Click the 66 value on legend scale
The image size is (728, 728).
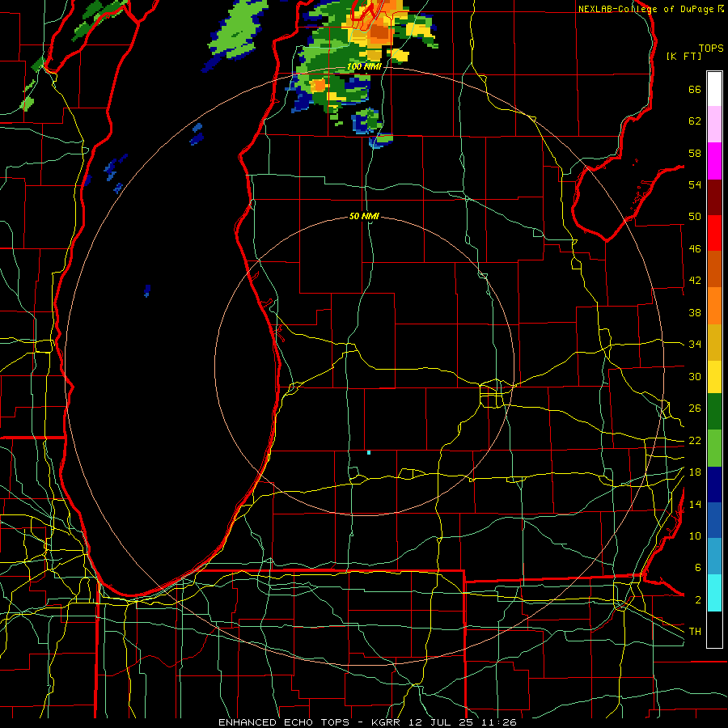coord(695,89)
